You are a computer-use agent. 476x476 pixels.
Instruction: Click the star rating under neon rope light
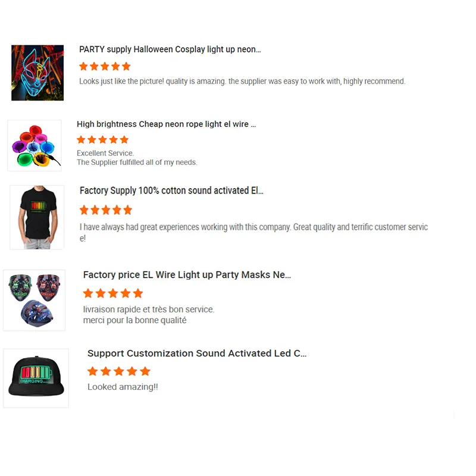102,140
